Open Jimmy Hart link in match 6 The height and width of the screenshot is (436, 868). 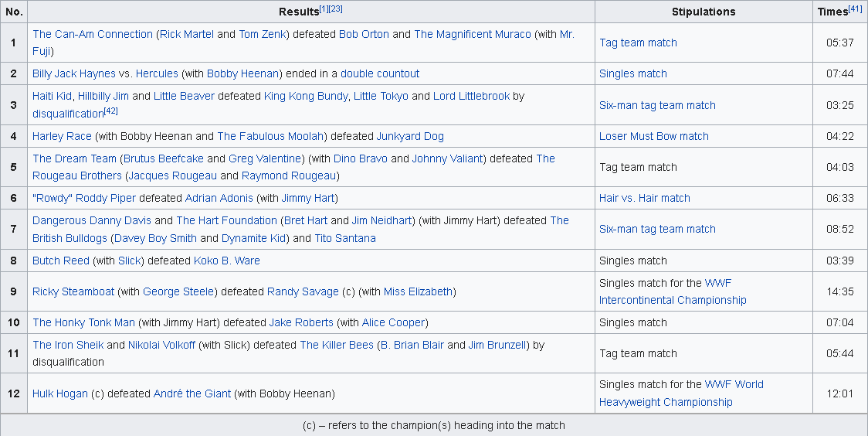tap(308, 198)
